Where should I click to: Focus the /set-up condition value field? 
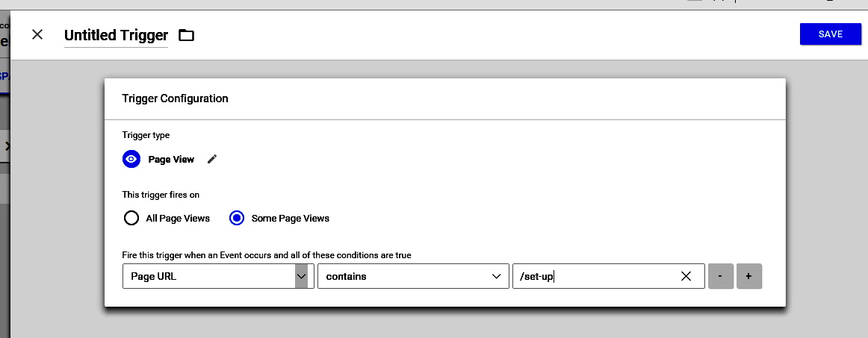[x=594, y=276]
